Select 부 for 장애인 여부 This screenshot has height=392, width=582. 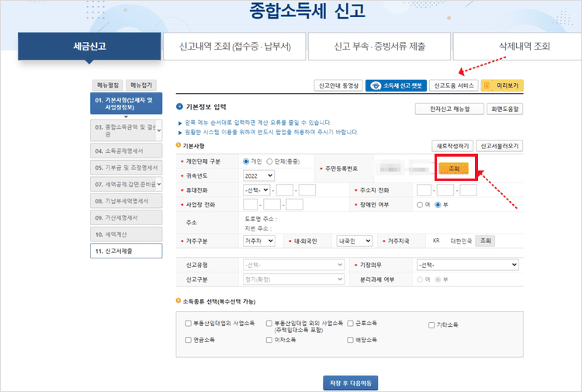click(x=438, y=204)
